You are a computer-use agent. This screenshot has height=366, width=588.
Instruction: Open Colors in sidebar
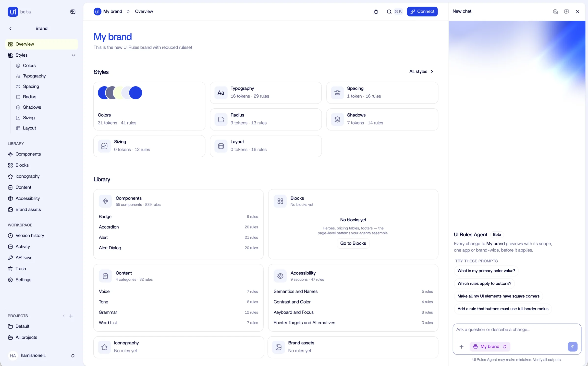coord(29,66)
